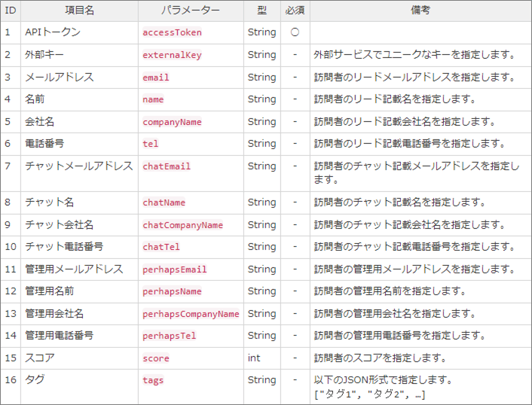Viewport: 532px width, 405px height.
Task: Click the 項目名 column header
Action: 79,11
